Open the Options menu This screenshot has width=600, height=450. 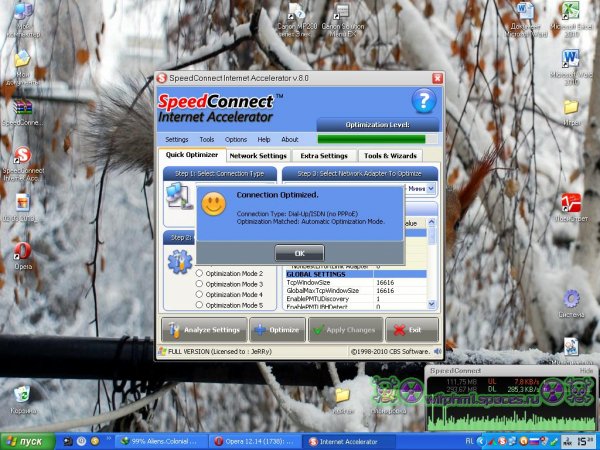click(236, 139)
